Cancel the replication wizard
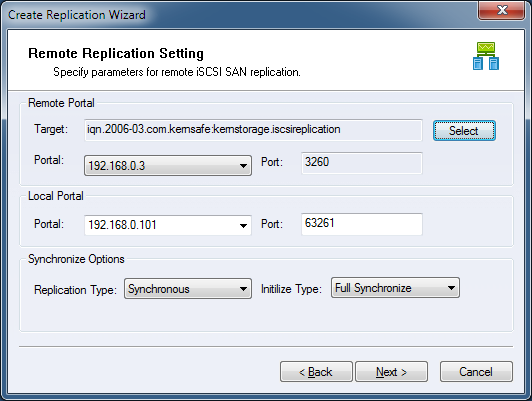The height and width of the screenshot is (401, 532). click(x=476, y=371)
